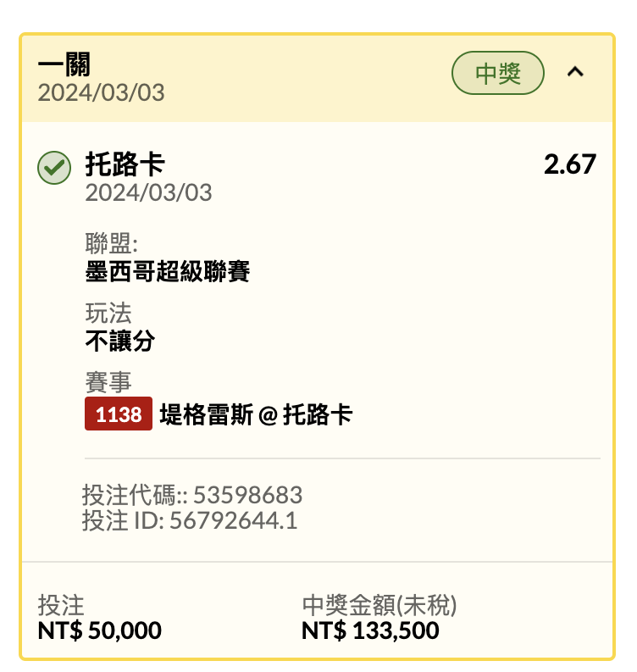This screenshot has height=672, width=637.
Task: Click the NT$ 133,500 winnings amount
Action: click(x=370, y=630)
